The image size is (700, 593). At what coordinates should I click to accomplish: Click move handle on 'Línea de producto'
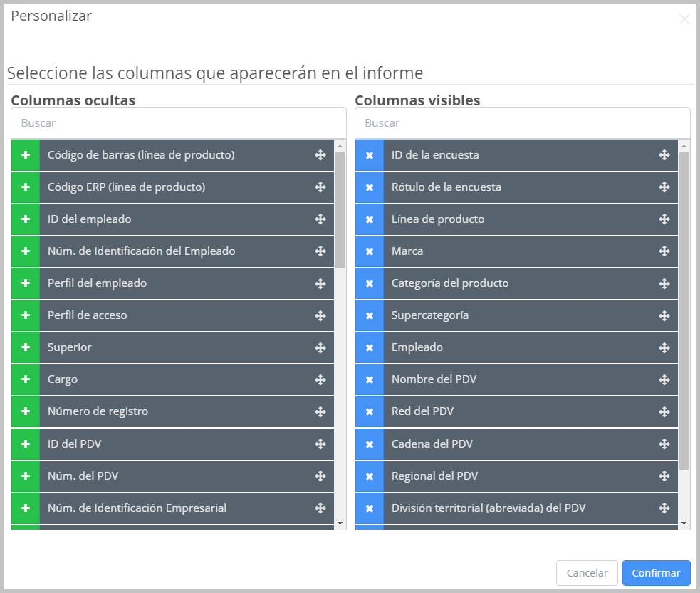coord(664,219)
